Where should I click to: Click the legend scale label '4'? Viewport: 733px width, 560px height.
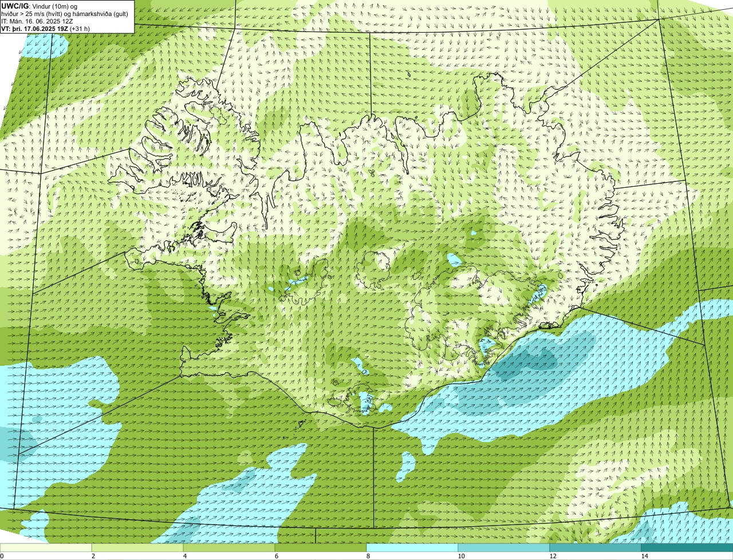[x=185, y=556]
